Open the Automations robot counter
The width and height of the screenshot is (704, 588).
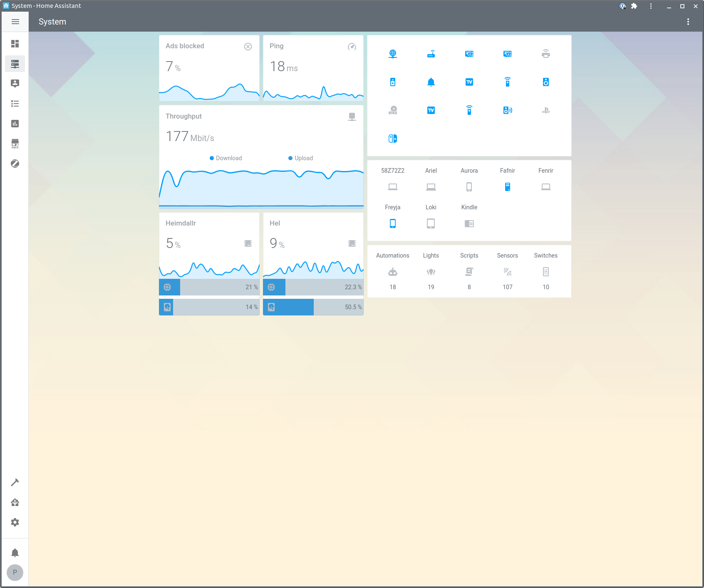[393, 271]
